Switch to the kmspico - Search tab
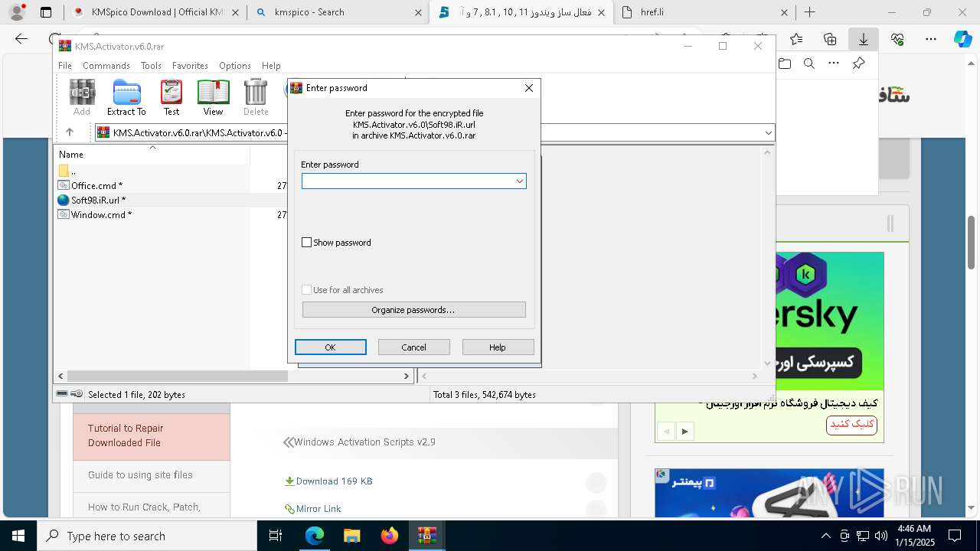980x551 pixels. [338, 12]
